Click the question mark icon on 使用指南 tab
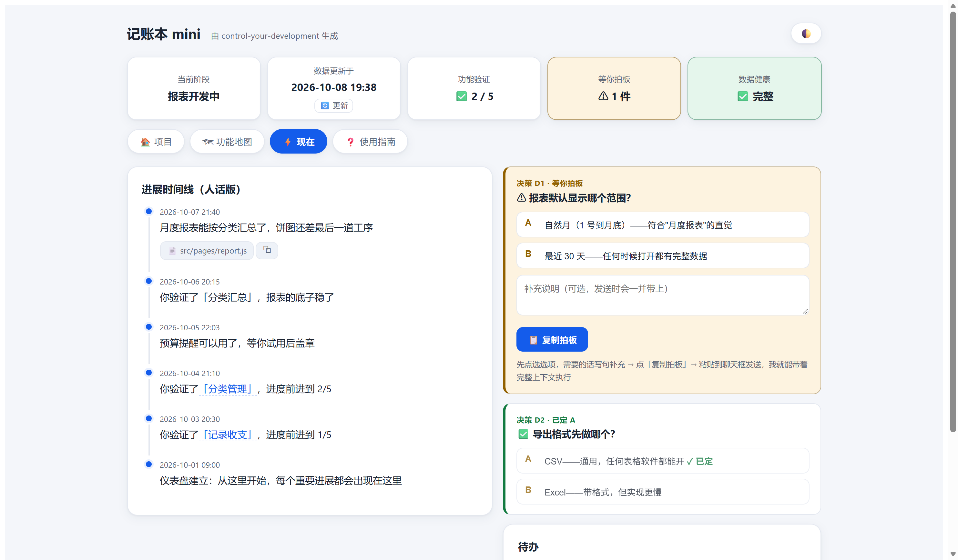The width and height of the screenshot is (958, 560). [x=351, y=142]
